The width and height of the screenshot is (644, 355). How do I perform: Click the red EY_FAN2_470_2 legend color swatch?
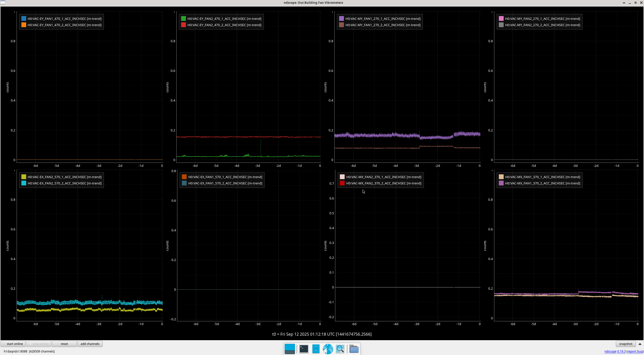click(183, 25)
